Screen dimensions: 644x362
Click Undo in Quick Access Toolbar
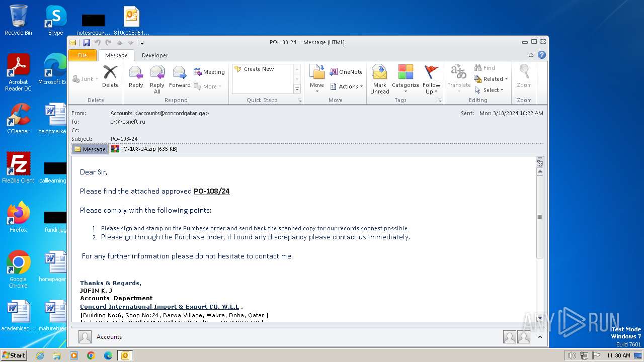tap(98, 43)
